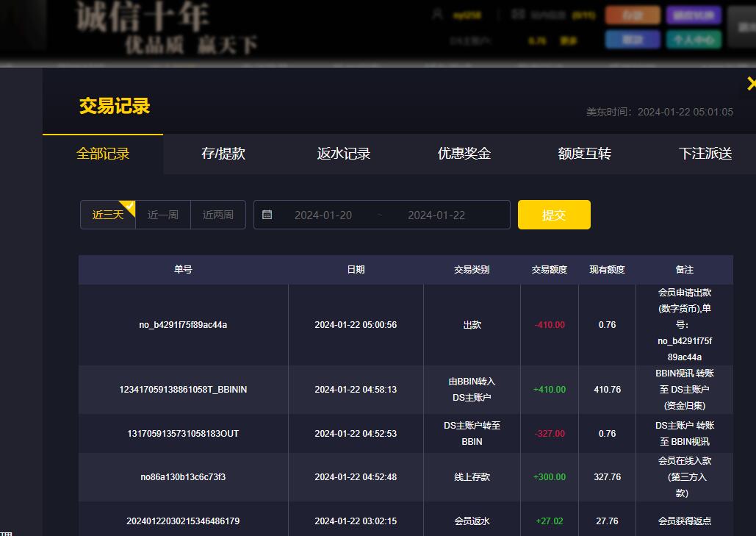Click the user profile icon in header
Screen dimensions: 756x536
click(x=438, y=15)
